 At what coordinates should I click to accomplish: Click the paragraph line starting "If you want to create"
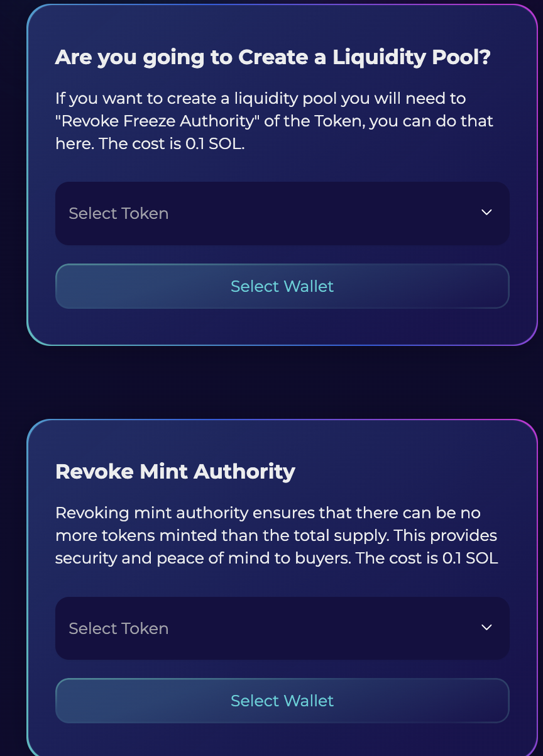pos(260,99)
